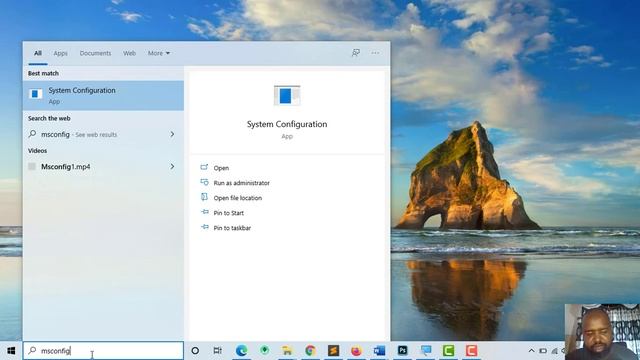Click the Open action icon
This screenshot has width=640, height=360.
coord(204,167)
